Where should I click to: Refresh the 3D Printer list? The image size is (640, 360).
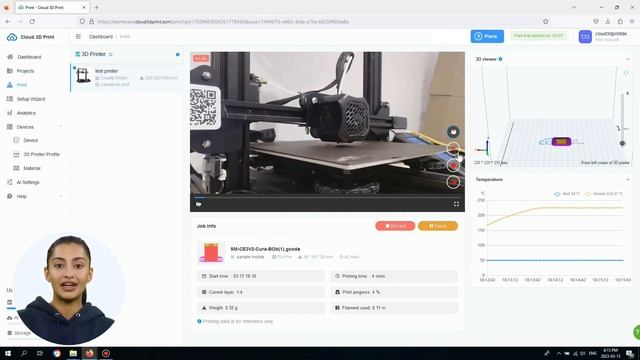[x=111, y=54]
